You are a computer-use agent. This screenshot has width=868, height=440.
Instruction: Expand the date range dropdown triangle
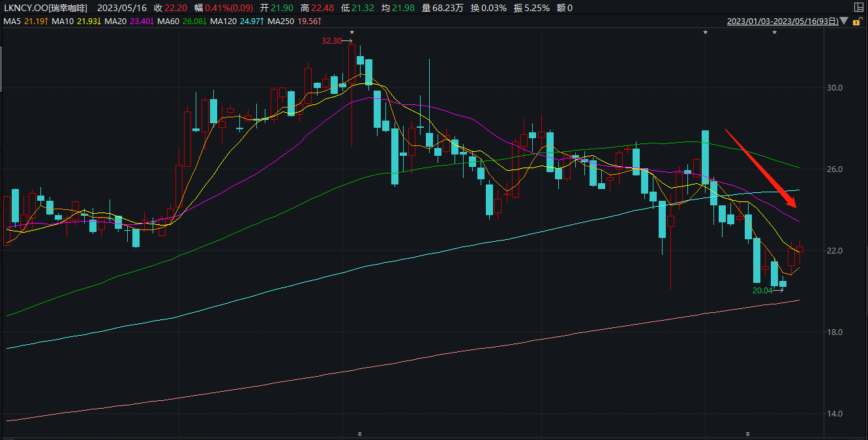pos(844,21)
